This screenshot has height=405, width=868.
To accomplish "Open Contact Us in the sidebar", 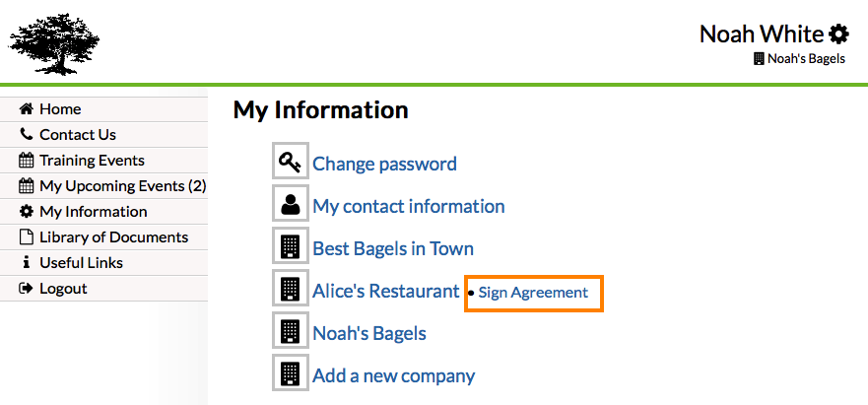I will 77,135.
